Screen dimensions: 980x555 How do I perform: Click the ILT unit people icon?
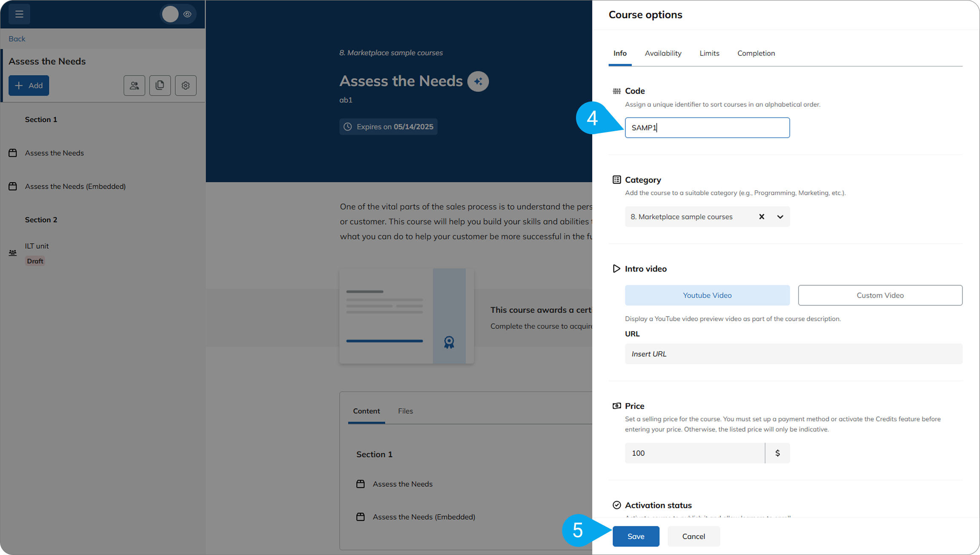click(13, 253)
